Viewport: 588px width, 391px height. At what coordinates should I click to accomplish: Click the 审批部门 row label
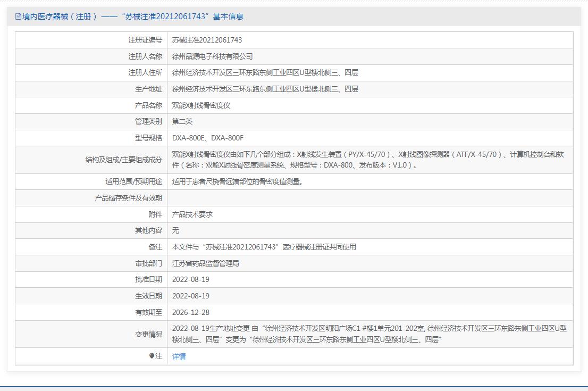[x=148, y=263]
